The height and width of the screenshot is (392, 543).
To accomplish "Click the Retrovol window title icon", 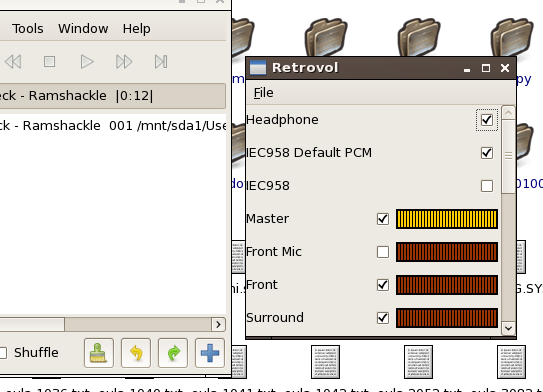I will pyautogui.click(x=258, y=68).
